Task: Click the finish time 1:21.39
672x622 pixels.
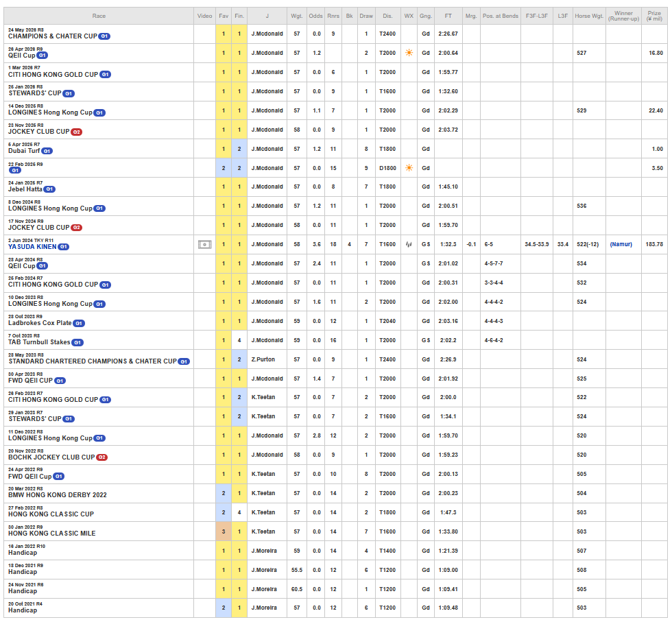Action: 448,551
